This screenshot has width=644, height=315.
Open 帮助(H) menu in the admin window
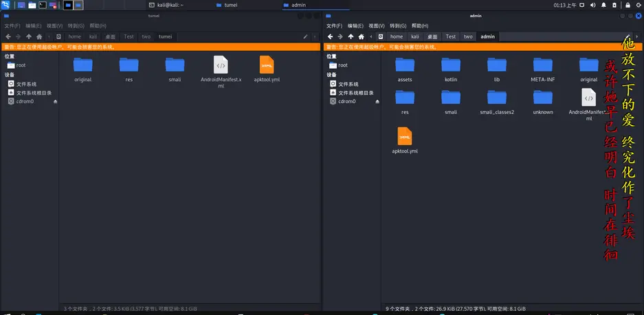[420, 26]
